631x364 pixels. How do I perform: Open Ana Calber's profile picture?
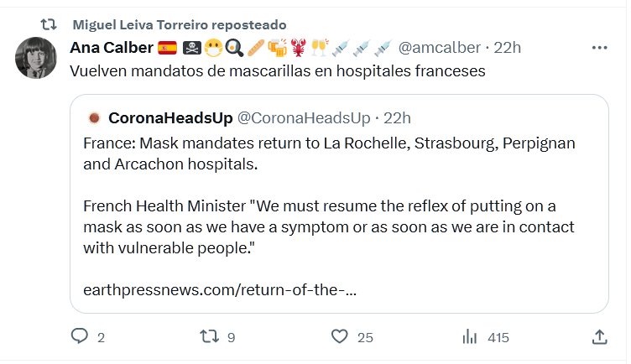coord(36,57)
